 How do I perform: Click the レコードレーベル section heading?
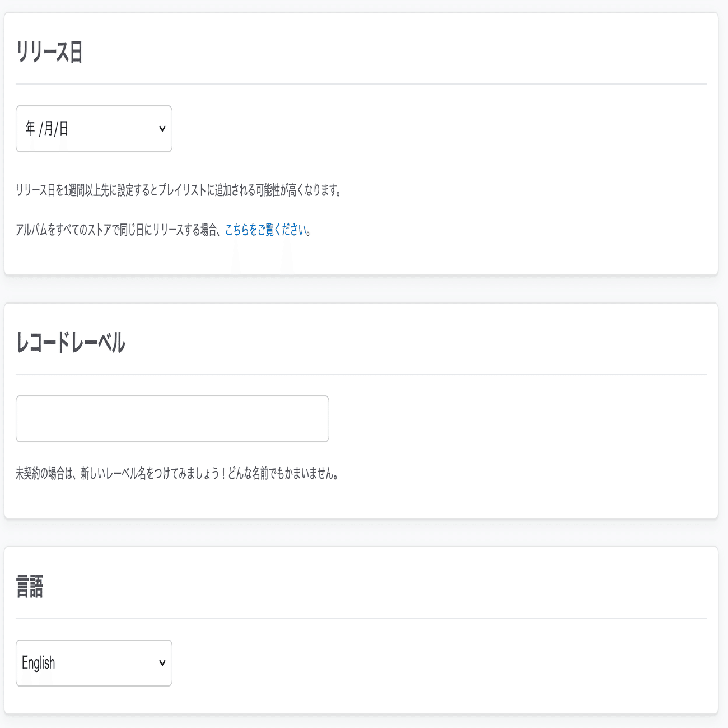71,343
